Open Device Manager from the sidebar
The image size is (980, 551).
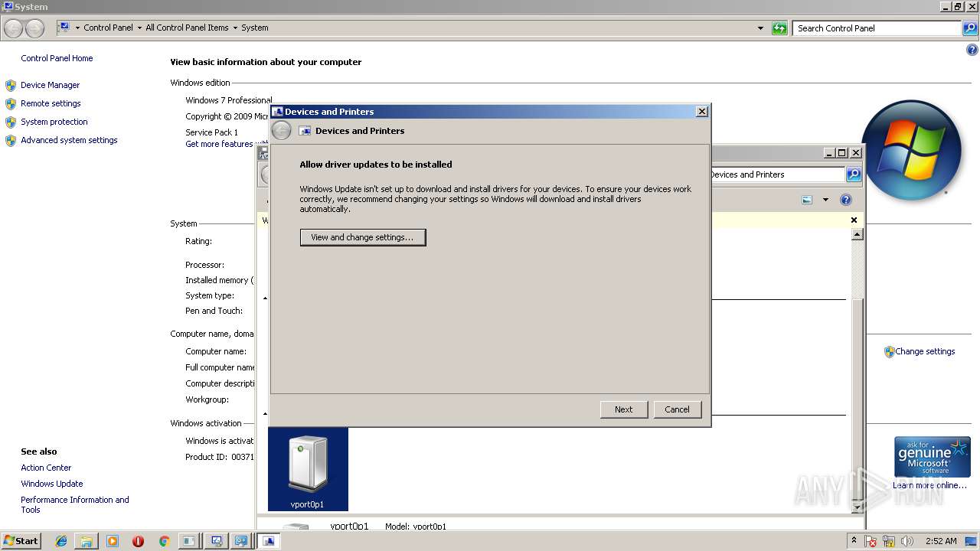pos(50,85)
